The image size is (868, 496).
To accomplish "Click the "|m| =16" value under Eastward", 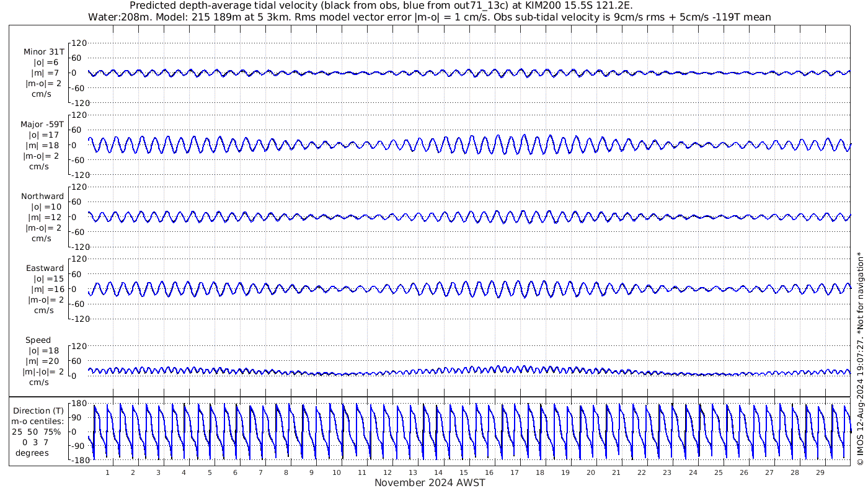I will 48,289.
